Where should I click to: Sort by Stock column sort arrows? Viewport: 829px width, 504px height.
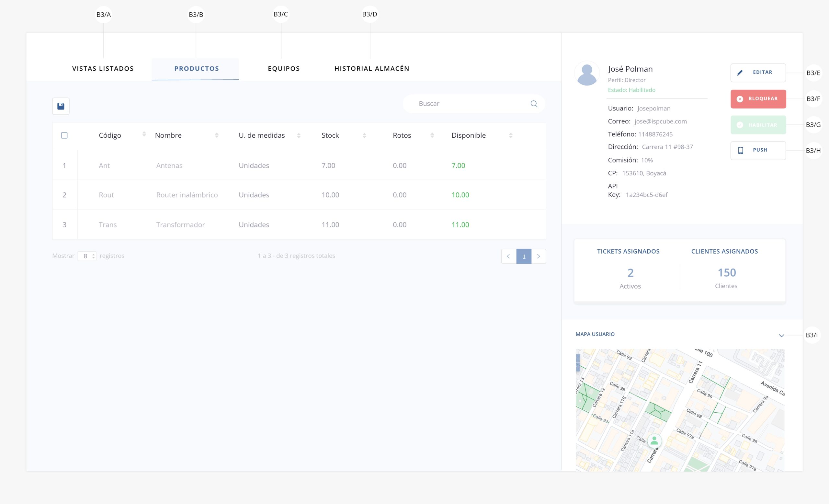364,136
